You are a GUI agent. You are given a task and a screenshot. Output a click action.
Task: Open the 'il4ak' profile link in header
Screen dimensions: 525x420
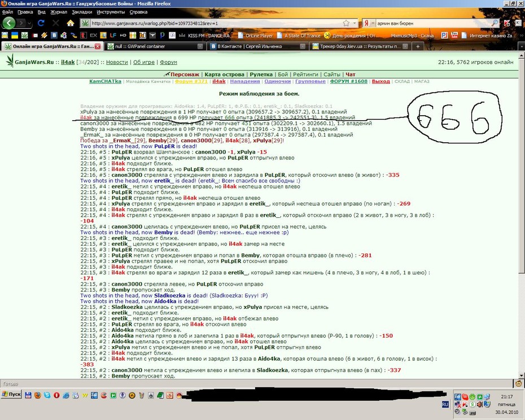68,62
